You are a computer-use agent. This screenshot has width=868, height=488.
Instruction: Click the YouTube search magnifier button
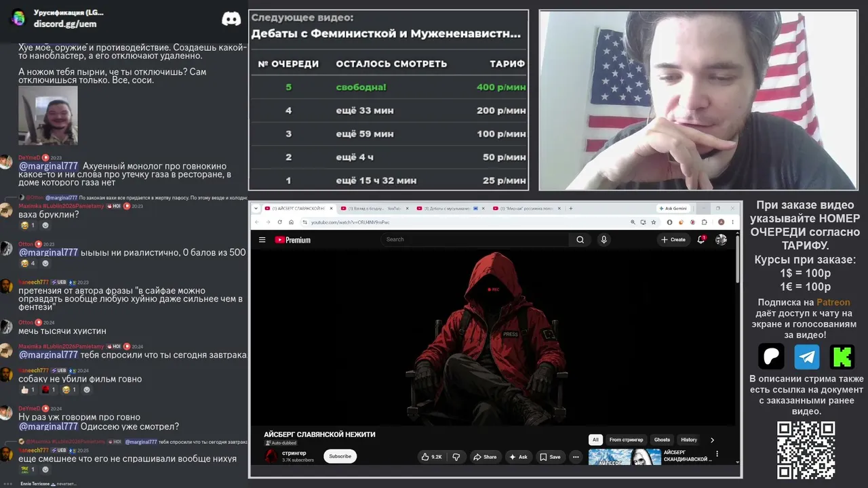click(x=580, y=239)
